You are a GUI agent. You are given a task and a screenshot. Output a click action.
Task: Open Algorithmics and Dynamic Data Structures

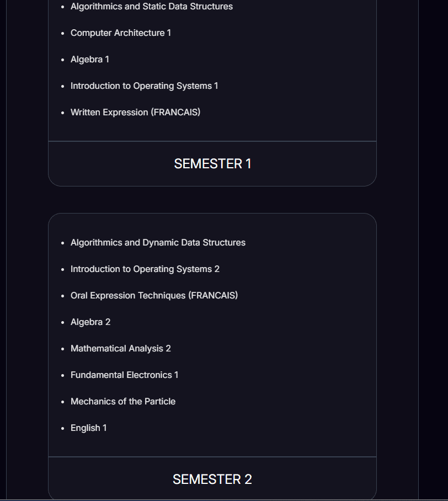pyautogui.click(x=158, y=243)
